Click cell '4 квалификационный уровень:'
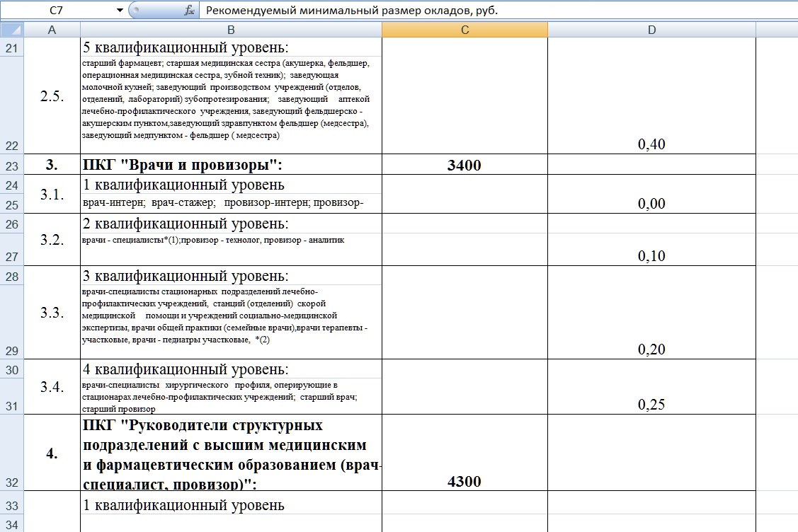Viewport: 798px width, 532px height. point(231,369)
